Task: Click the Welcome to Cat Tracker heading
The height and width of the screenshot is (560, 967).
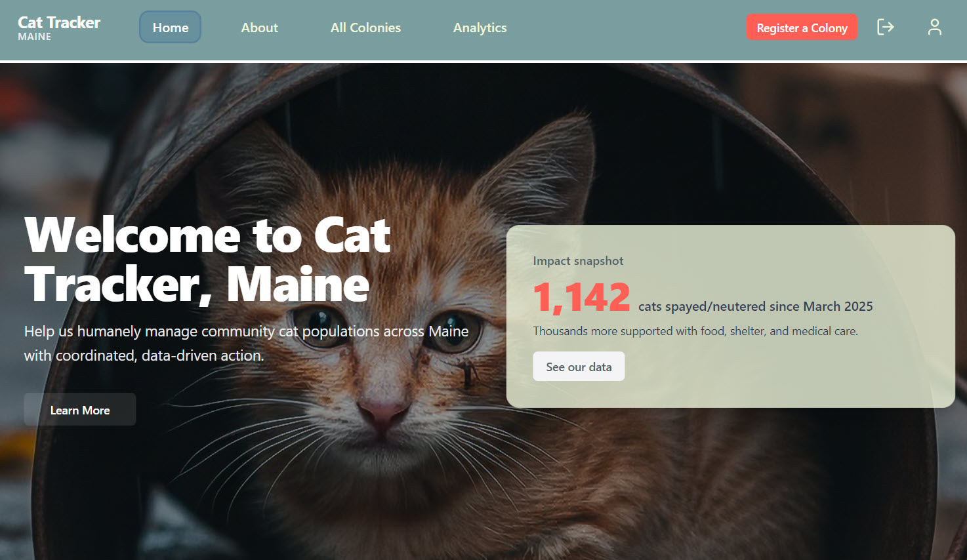Action: click(207, 260)
